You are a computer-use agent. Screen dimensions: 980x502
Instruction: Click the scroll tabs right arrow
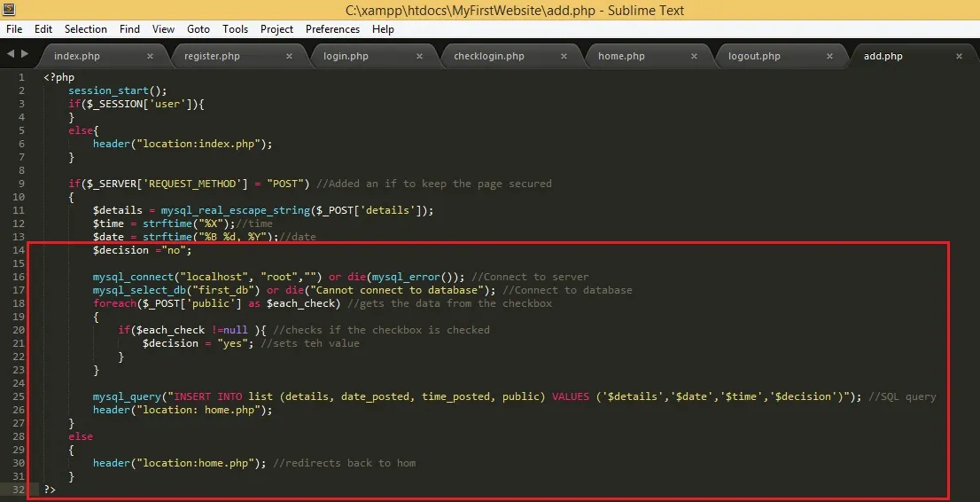25,54
